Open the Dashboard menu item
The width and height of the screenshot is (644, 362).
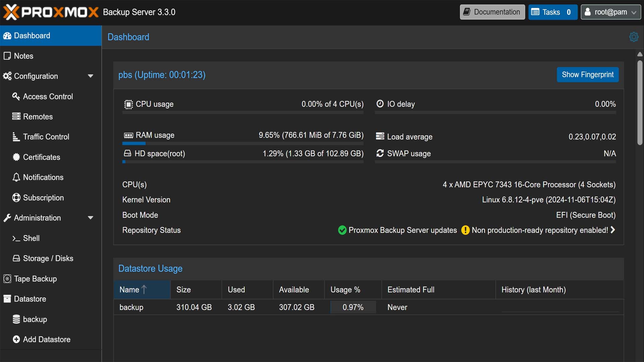point(51,36)
